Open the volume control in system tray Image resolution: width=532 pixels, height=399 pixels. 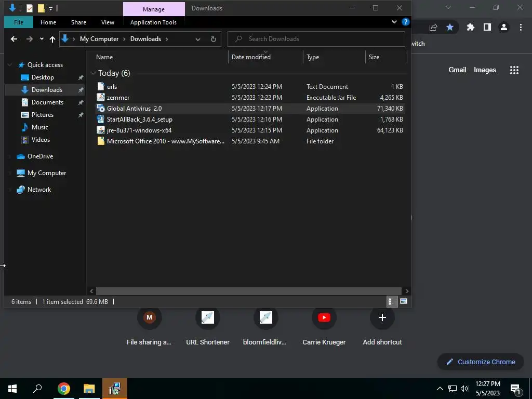464,389
